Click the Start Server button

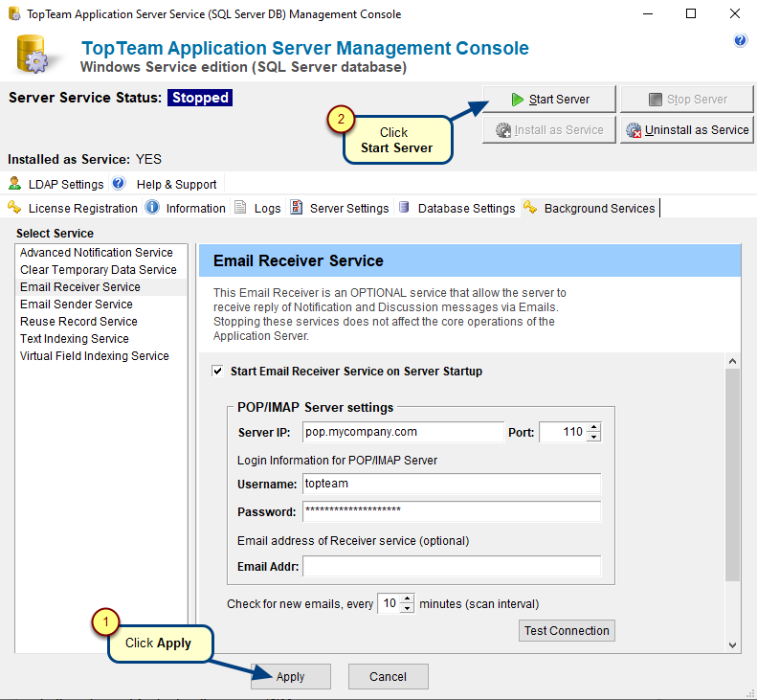pos(549,100)
